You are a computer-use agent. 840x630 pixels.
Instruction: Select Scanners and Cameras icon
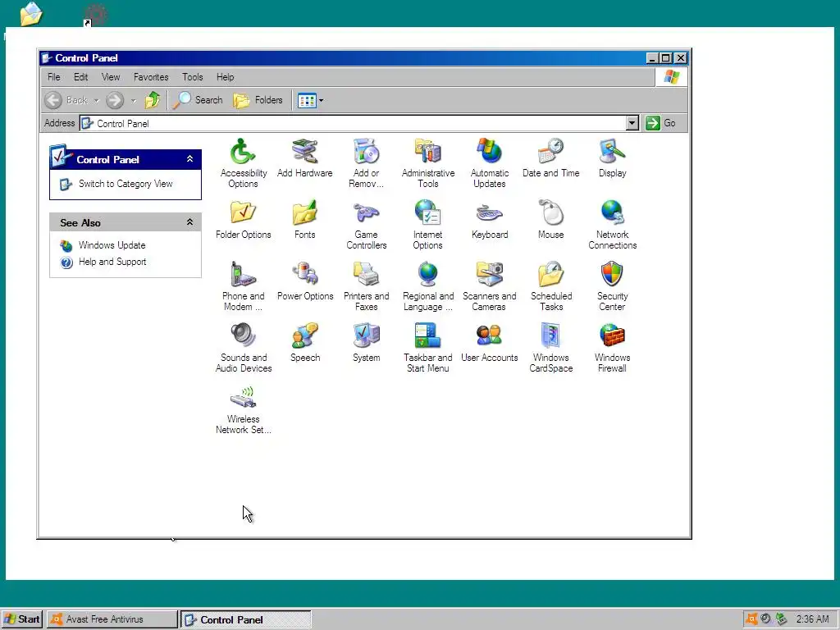pos(490,286)
